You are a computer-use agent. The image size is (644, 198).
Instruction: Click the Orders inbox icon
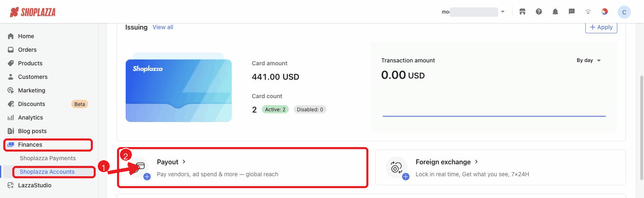[11, 50]
